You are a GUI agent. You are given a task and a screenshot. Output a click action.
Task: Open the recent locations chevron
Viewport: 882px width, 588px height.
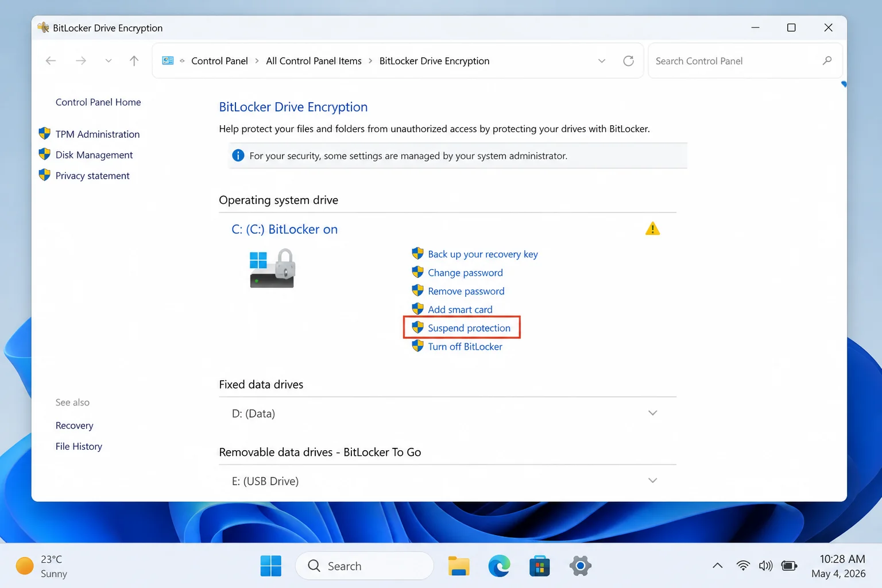pyautogui.click(x=108, y=61)
